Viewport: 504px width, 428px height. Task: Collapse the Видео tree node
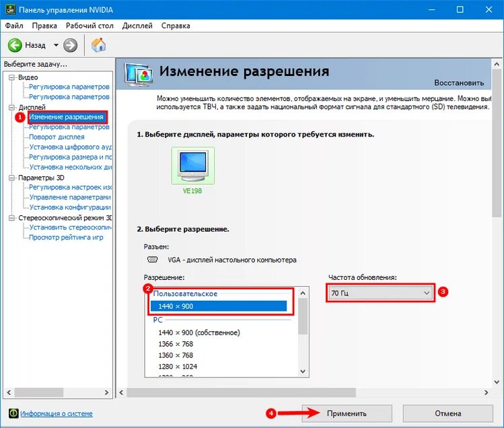(12, 77)
